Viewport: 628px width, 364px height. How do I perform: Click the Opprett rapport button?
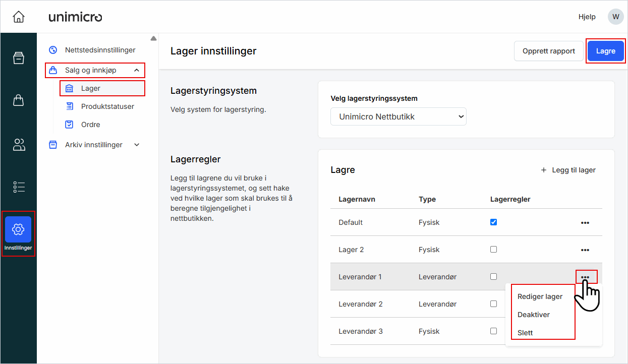click(x=548, y=51)
